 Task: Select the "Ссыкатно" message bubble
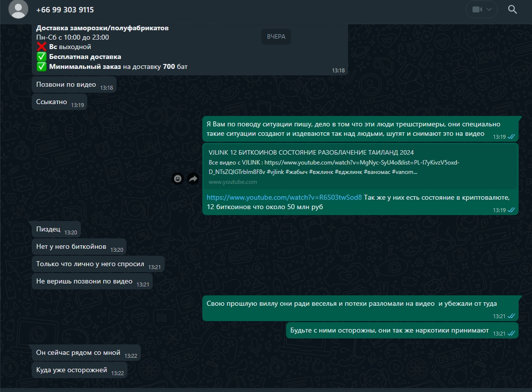coord(52,102)
